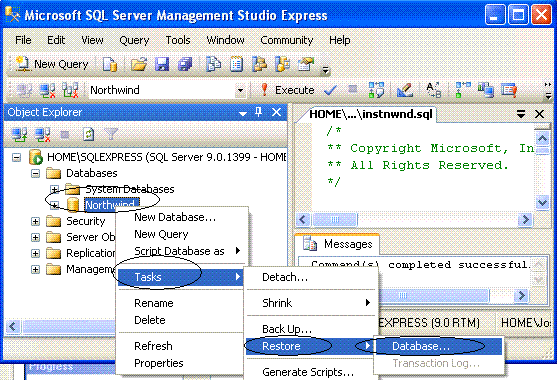This screenshot has height=380, width=557.
Task: Click the Save floppy disk icon
Action: 162,65
